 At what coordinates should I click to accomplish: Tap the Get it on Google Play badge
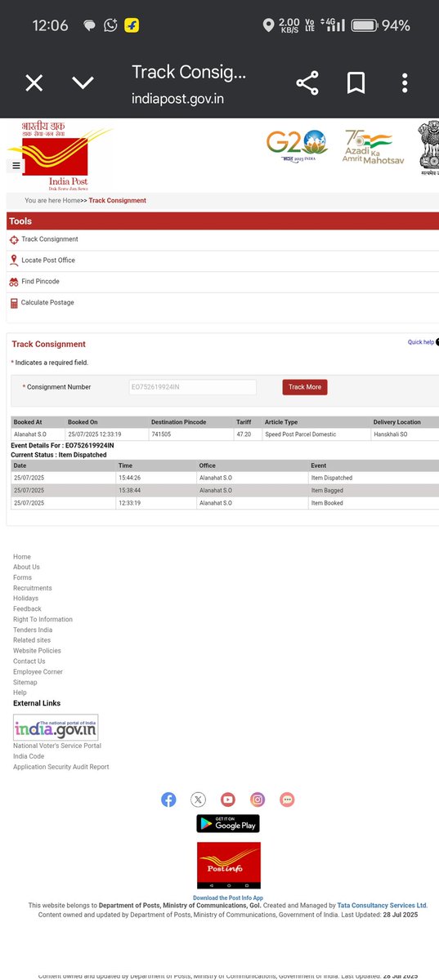coord(228,823)
